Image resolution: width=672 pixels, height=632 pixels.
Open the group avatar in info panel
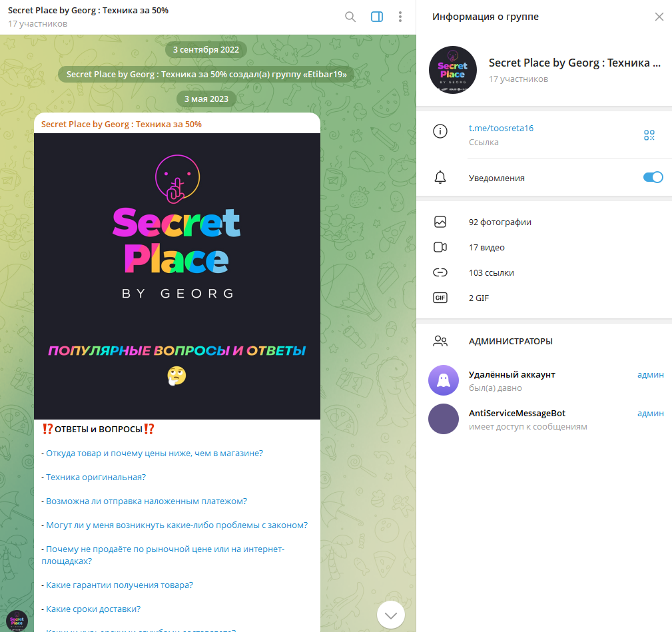(453, 70)
